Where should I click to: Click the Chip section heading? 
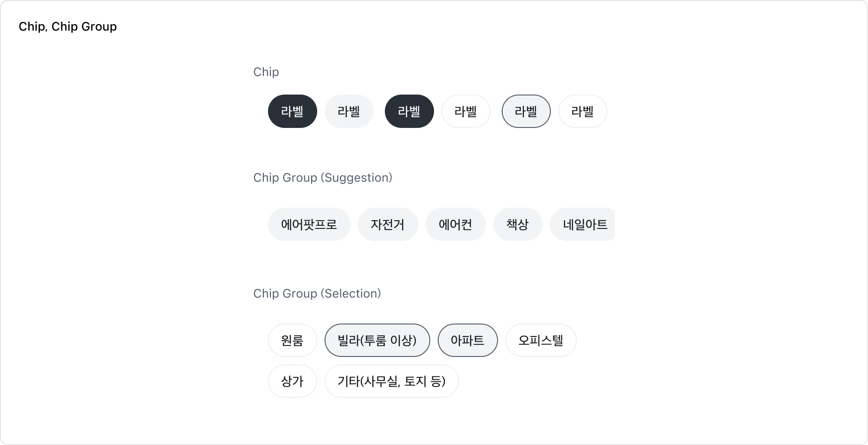coord(266,72)
